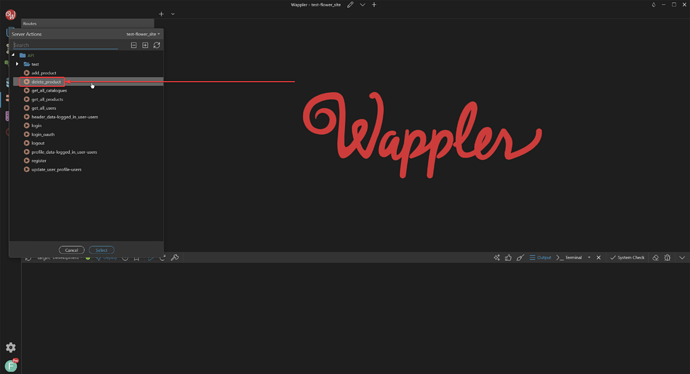Collapse all server actions in tree

coord(134,45)
